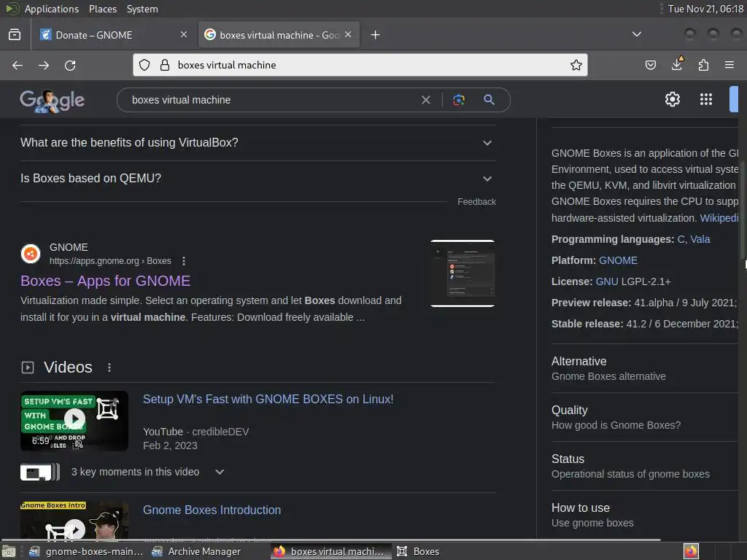Click the GNOME result favicon
This screenshot has width=747, height=560.
(x=31, y=254)
